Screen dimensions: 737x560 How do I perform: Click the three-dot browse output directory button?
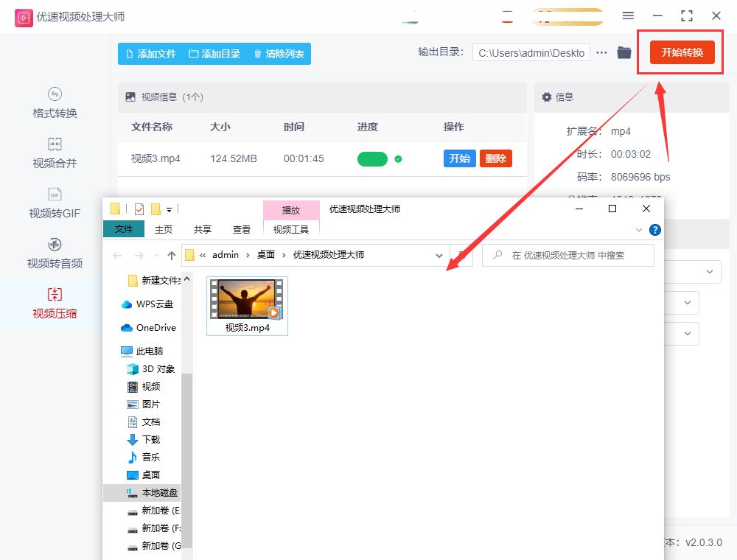click(601, 52)
